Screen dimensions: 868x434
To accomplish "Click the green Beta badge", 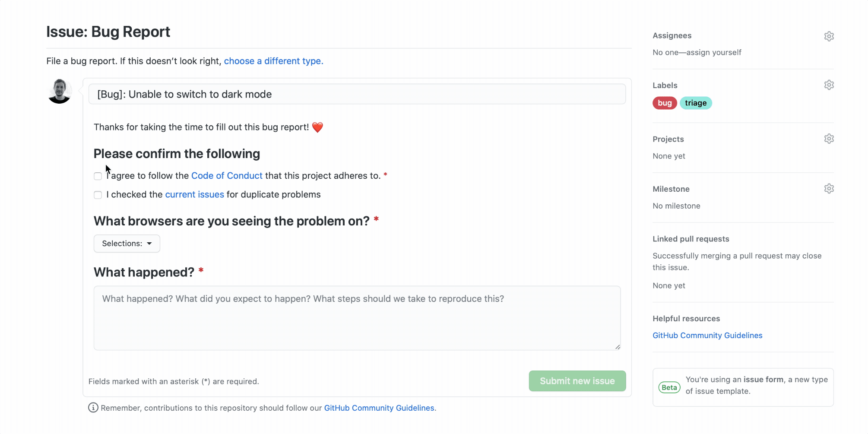I will tap(669, 387).
